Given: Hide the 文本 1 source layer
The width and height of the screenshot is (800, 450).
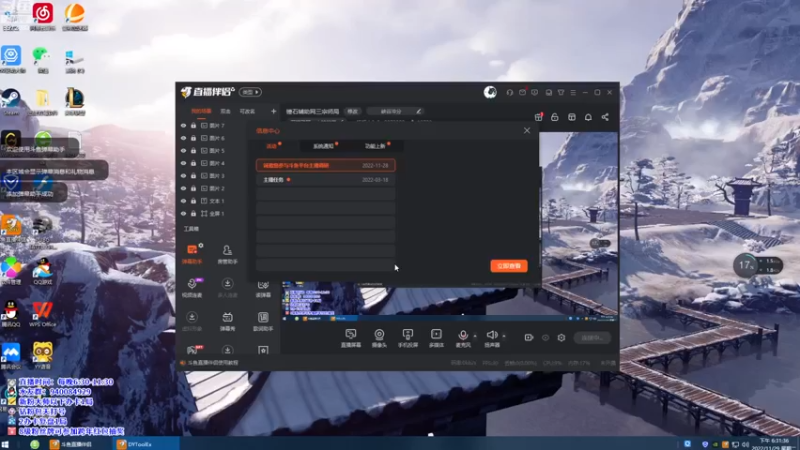Looking at the screenshot, I should pos(183,201).
